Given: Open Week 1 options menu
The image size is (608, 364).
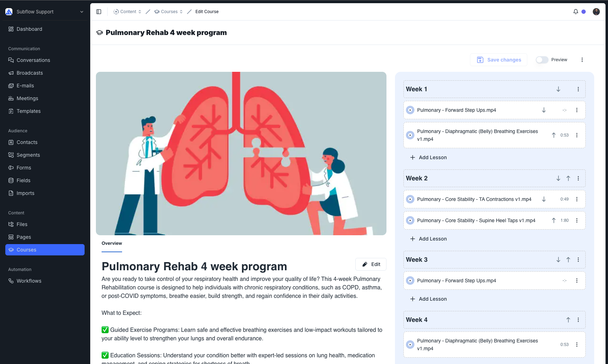Looking at the screenshot, I should [x=578, y=89].
